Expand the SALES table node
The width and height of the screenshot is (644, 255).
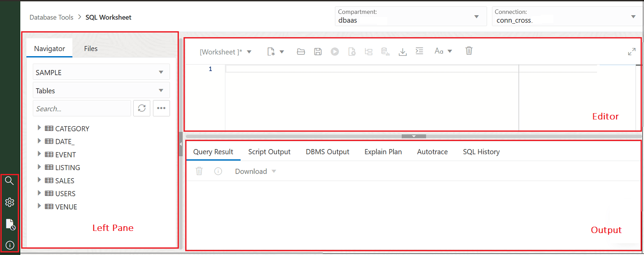pos(39,180)
